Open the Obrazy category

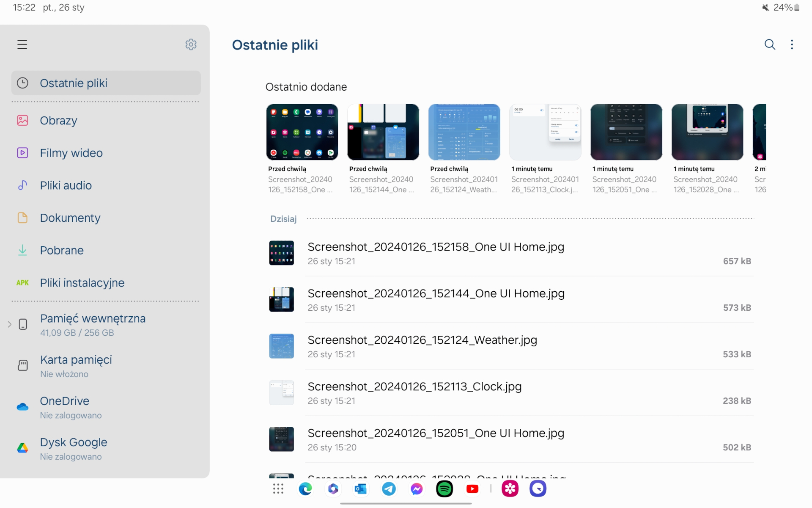coord(58,121)
